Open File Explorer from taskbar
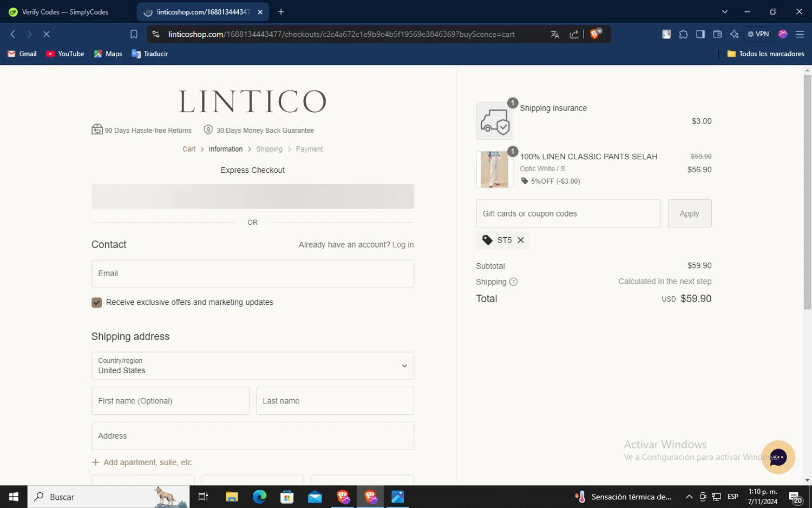Viewport: 812px width, 508px height. [232, 497]
